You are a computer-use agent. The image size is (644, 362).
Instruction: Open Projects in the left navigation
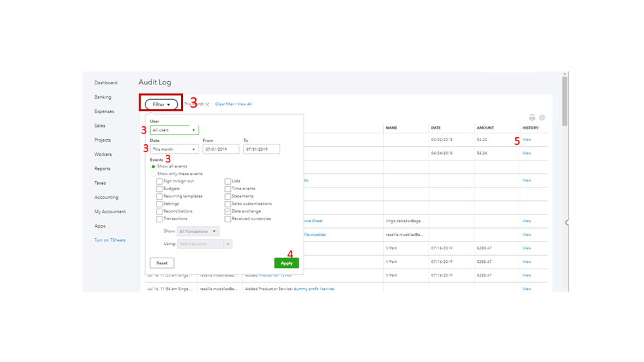(102, 140)
